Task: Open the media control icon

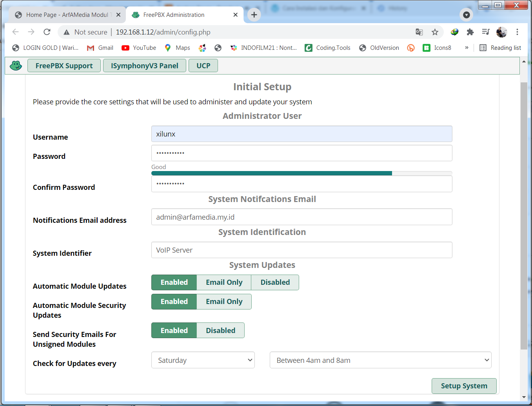Action: (x=486, y=32)
